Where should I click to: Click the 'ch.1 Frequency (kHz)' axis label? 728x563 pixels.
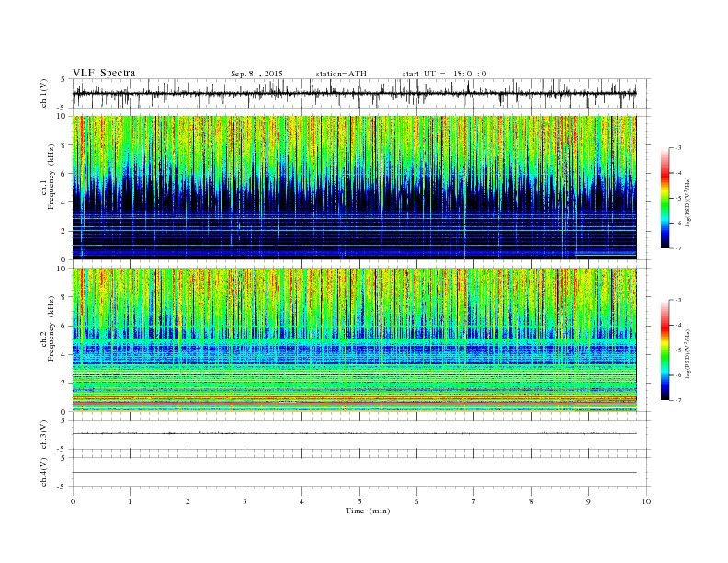tap(47, 177)
